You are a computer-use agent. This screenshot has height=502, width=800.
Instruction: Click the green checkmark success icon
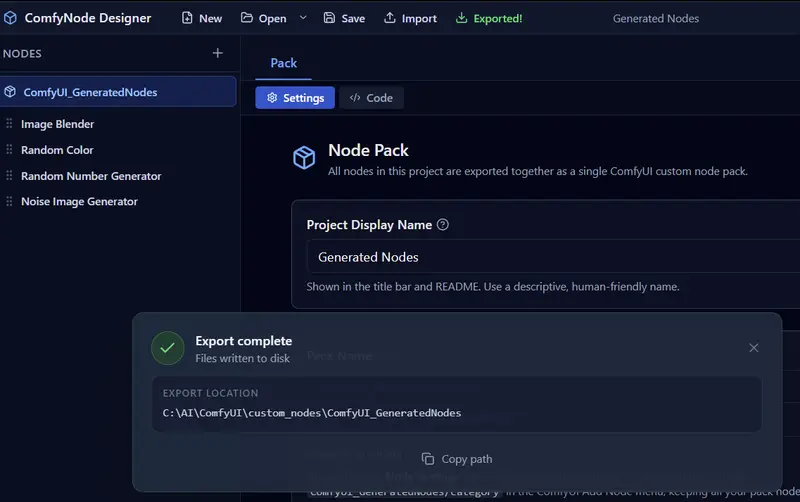168,348
